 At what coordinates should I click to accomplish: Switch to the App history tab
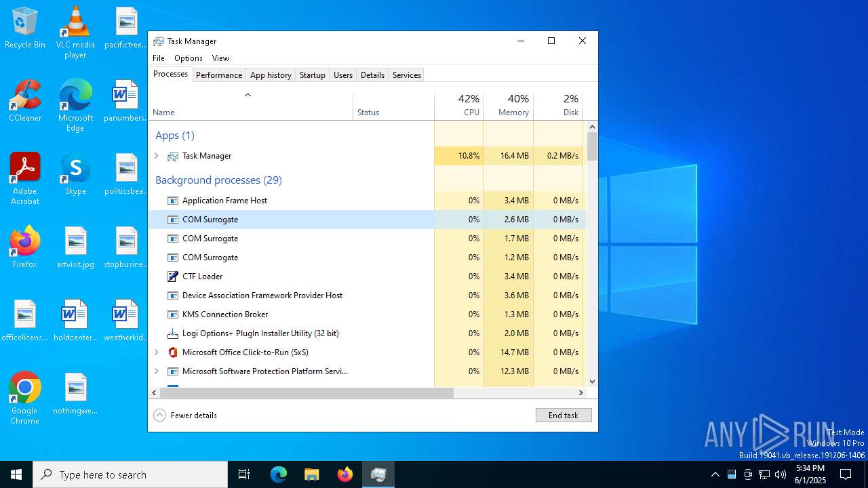(271, 75)
